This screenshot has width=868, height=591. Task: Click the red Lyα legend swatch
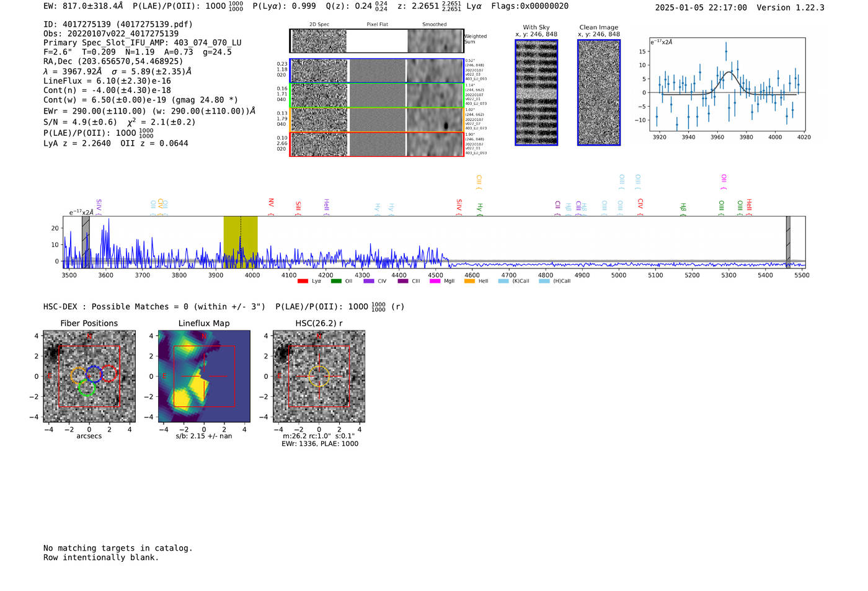coord(303,281)
